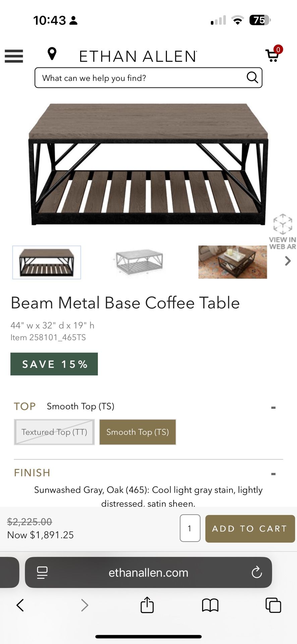Click the unavailable Textured Top (TT) option

54,432
